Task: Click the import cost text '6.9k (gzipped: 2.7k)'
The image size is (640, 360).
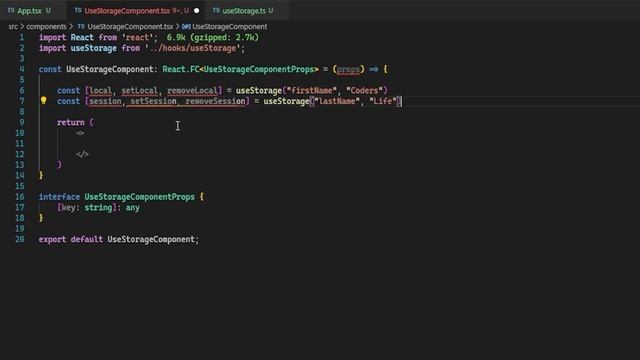Action: point(213,38)
